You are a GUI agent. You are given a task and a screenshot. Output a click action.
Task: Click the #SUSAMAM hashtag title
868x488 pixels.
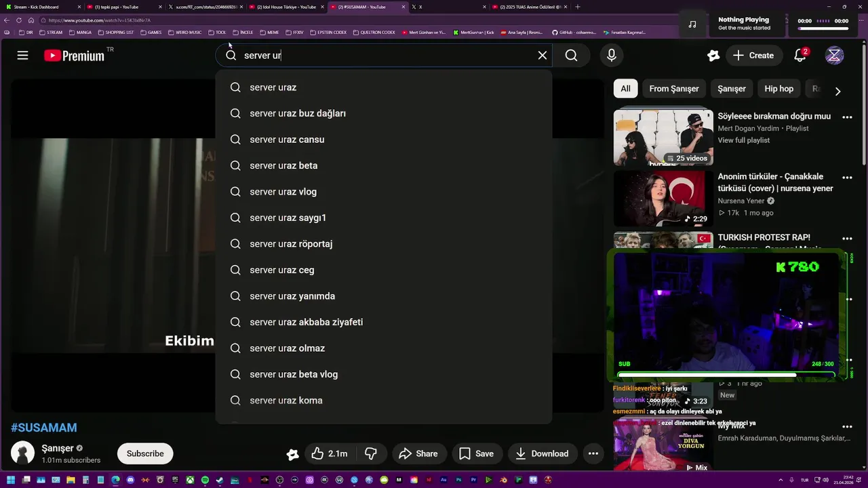point(44,428)
